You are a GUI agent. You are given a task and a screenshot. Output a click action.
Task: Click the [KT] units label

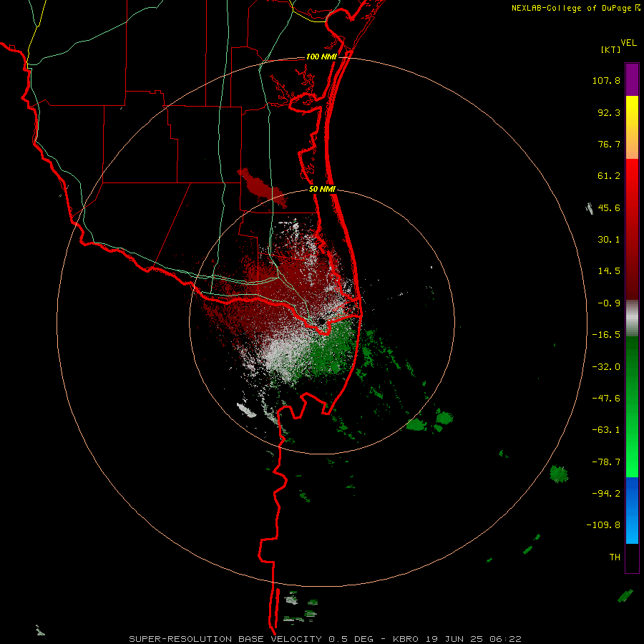(610, 49)
